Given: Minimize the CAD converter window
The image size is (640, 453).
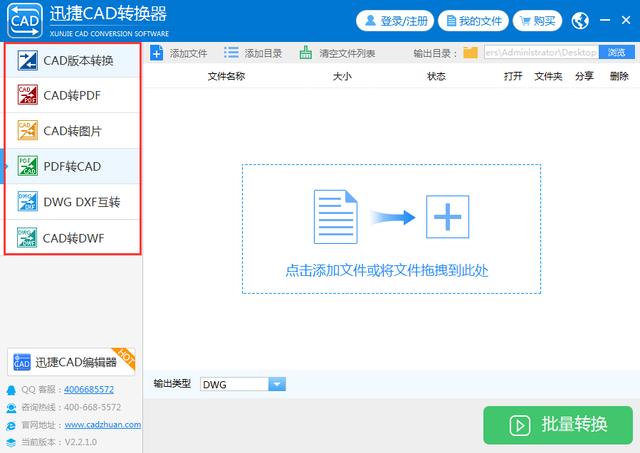Looking at the screenshot, I should 605,20.
